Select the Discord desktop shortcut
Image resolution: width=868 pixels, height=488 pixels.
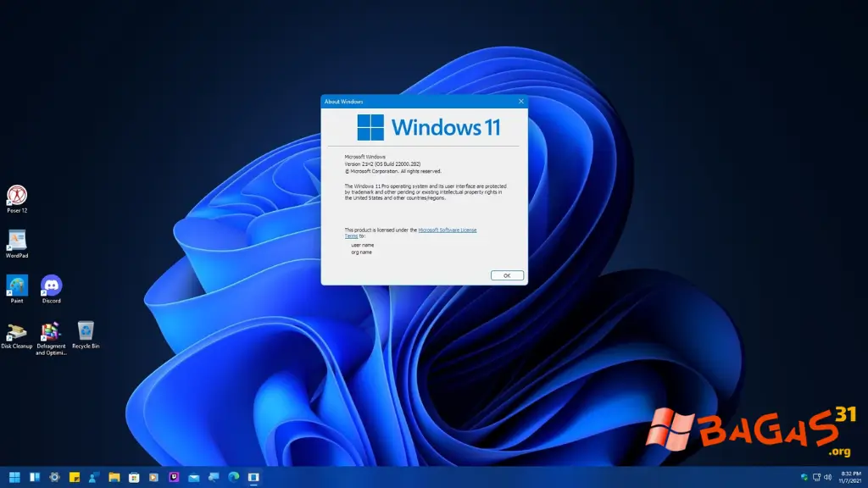[x=52, y=290]
